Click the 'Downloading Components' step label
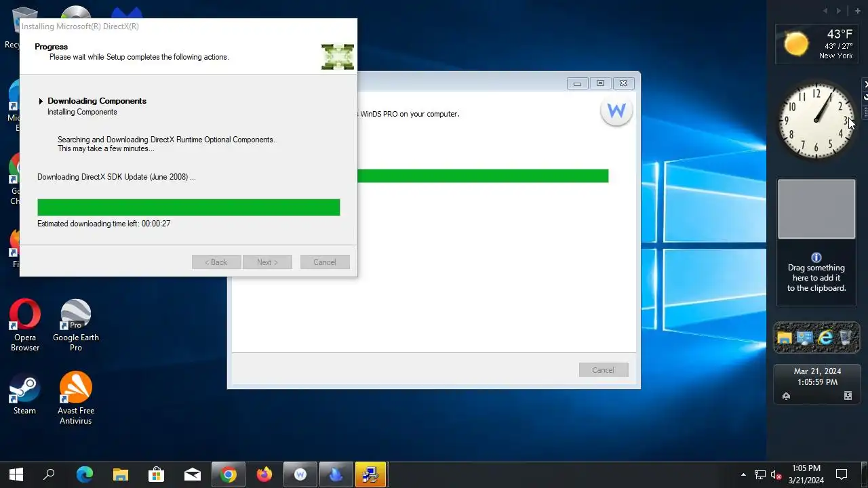 coord(97,101)
